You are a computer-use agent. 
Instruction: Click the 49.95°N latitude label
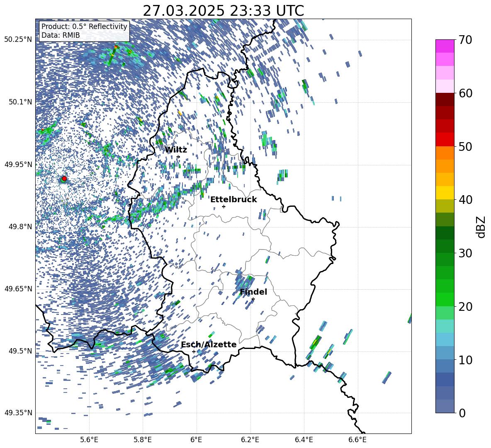[18, 164]
